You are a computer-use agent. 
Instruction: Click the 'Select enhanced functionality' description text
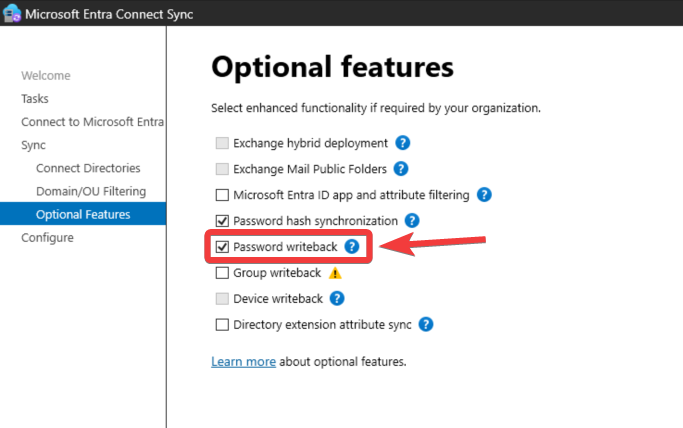pos(376,108)
